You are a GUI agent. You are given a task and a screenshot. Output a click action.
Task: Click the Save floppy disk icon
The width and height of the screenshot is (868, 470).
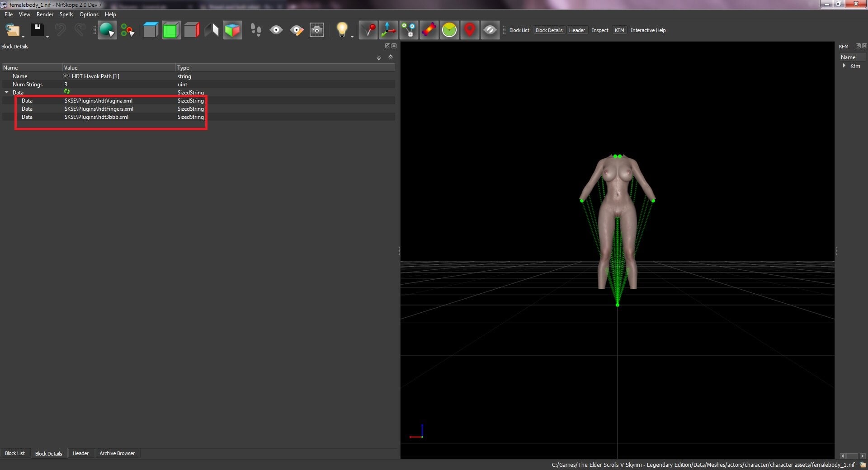pyautogui.click(x=37, y=30)
